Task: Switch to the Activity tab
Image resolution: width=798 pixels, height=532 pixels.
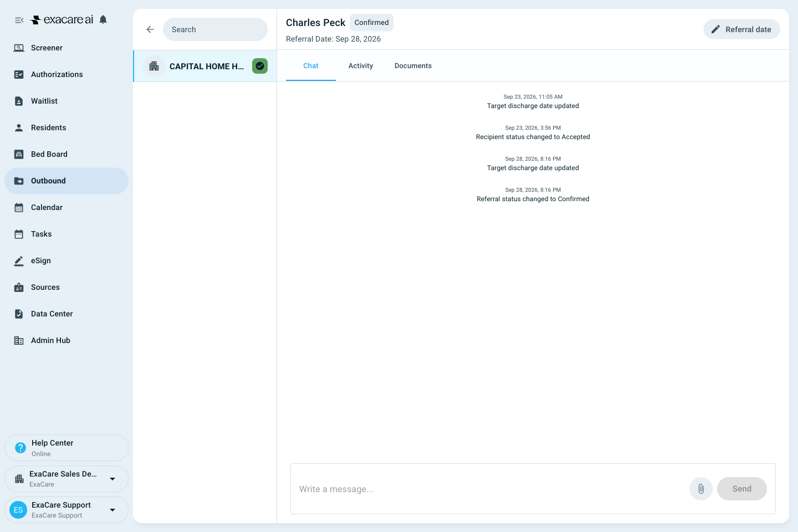Action: pyautogui.click(x=361, y=66)
